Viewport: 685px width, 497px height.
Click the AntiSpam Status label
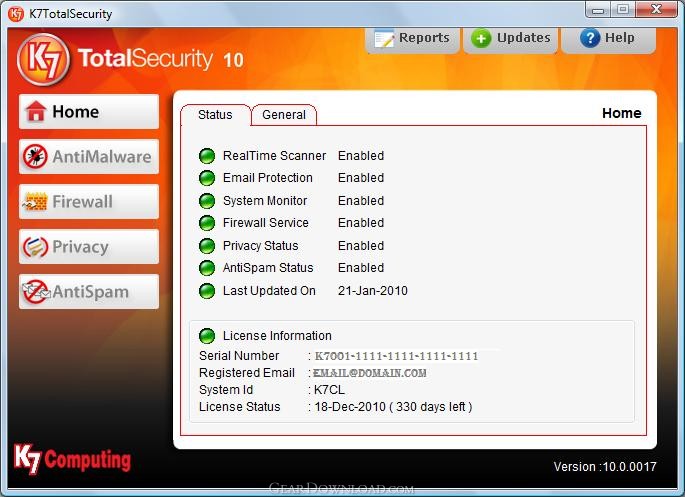coord(268,268)
